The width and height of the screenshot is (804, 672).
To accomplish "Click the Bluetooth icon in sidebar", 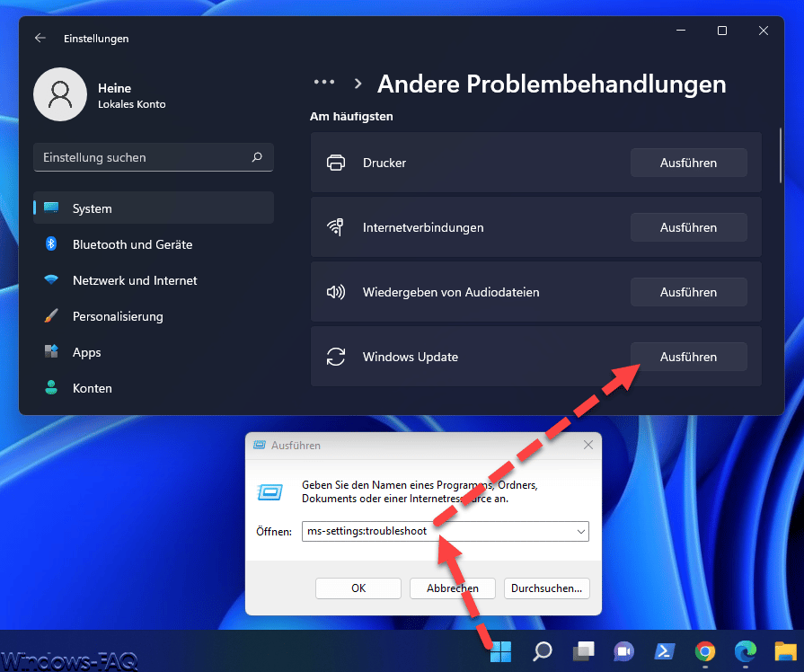I will 51,243.
